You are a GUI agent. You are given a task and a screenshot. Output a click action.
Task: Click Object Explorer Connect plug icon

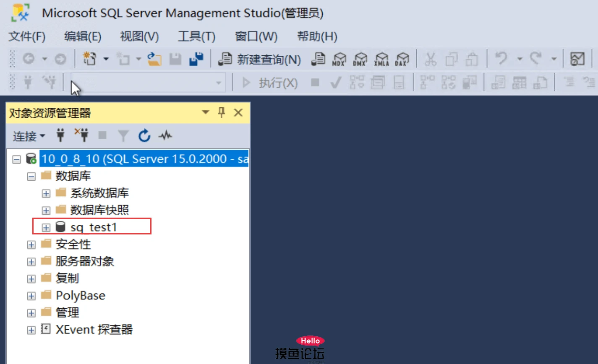click(x=60, y=135)
